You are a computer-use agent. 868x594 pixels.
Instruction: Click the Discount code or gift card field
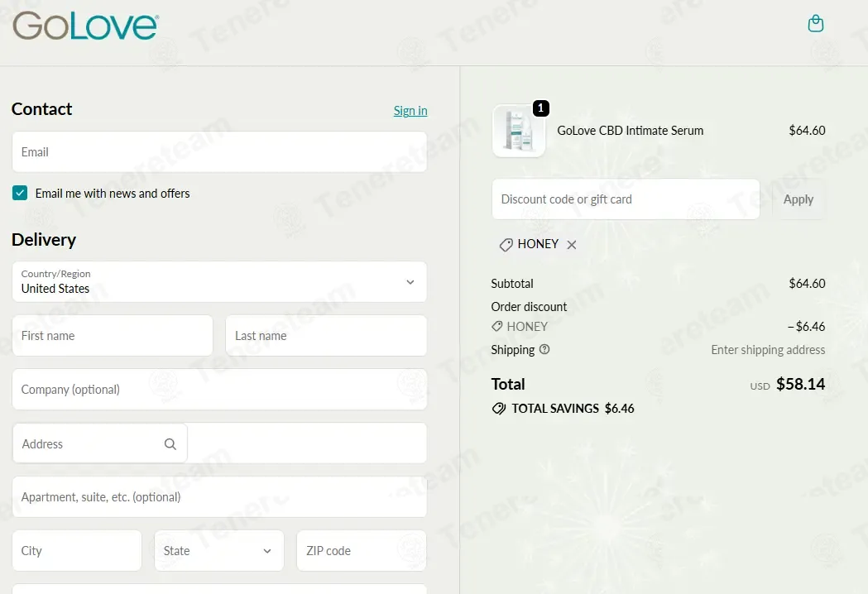626,199
